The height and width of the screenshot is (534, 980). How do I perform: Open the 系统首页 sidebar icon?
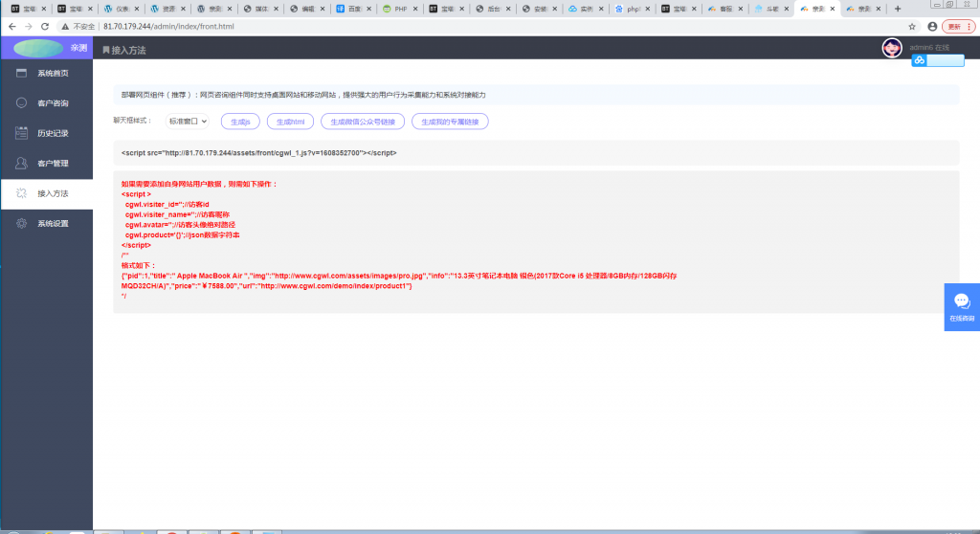point(21,73)
